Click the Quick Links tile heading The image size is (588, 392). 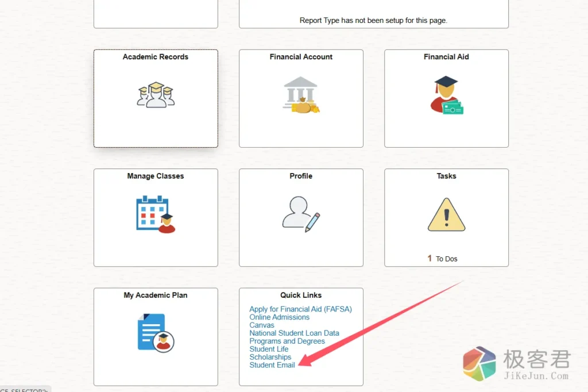tap(301, 295)
